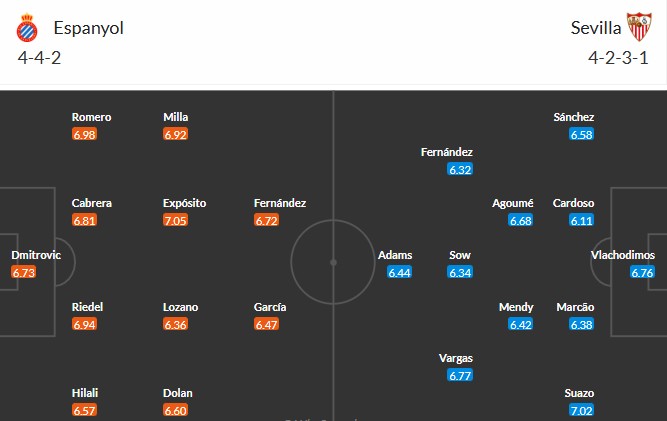Click Sevilla's Fernández rated 6.32
Screen dimensions: 667x421
click(x=447, y=152)
